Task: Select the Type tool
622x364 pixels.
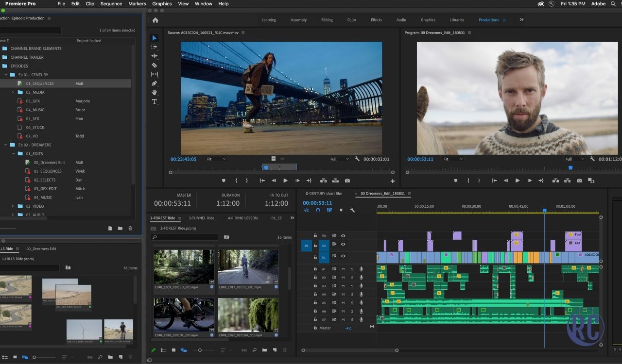Action: click(155, 101)
